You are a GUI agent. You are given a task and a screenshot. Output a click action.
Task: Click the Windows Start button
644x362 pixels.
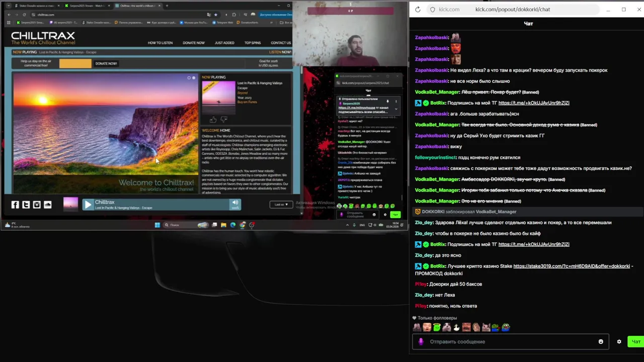coord(157,225)
